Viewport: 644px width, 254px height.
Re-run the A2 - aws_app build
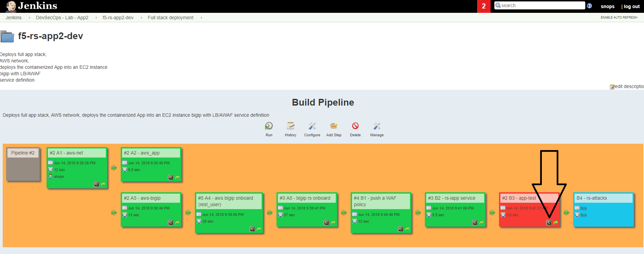[177, 177]
